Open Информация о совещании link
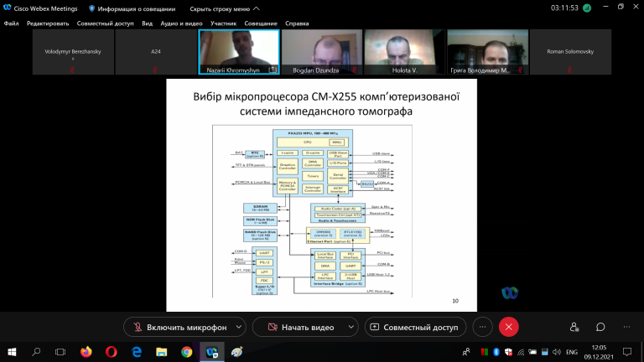The width and height of the screenshot is (644, 362). [137, 8]
